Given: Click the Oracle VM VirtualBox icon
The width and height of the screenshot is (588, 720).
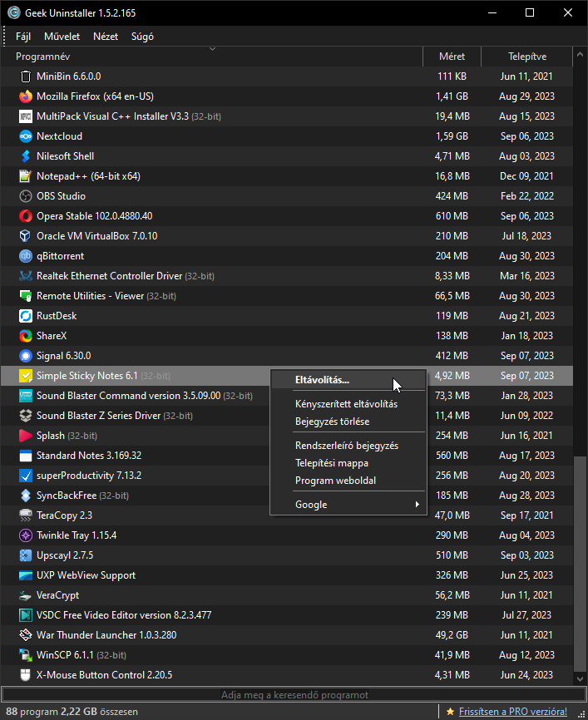Looking at the screenshot, I should [26, 236].
